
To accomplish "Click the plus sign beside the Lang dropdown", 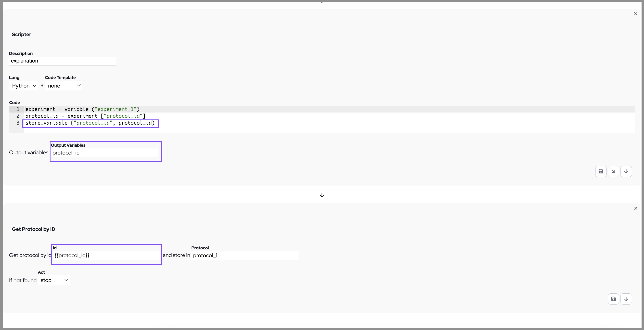I will click(x=42, y=86).
